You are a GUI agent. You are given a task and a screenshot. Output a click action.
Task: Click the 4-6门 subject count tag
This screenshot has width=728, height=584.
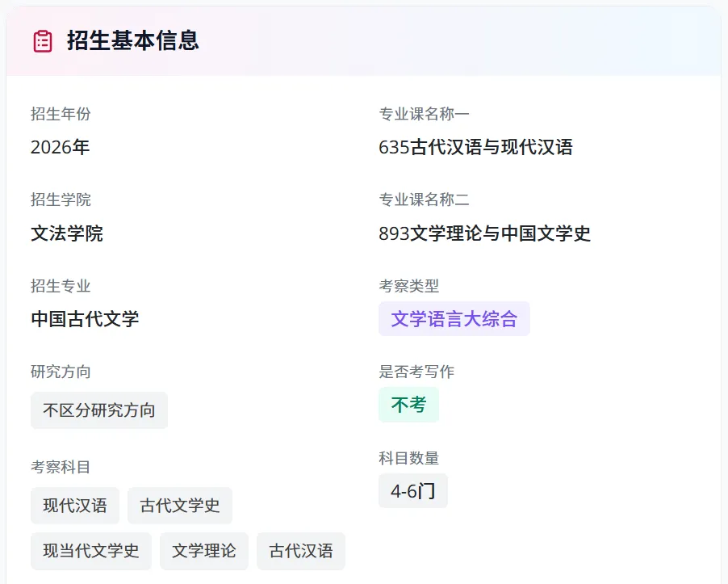(412, 491)
